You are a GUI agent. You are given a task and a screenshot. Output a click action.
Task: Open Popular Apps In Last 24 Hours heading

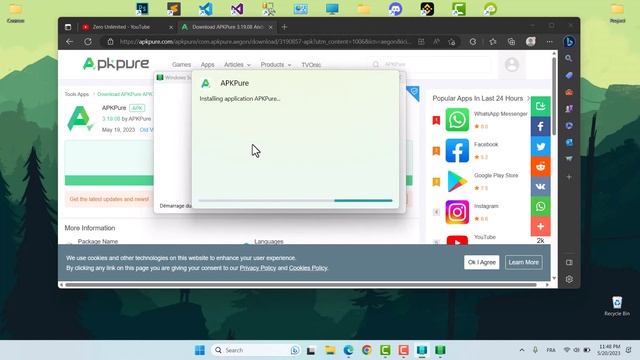[477, 98]
